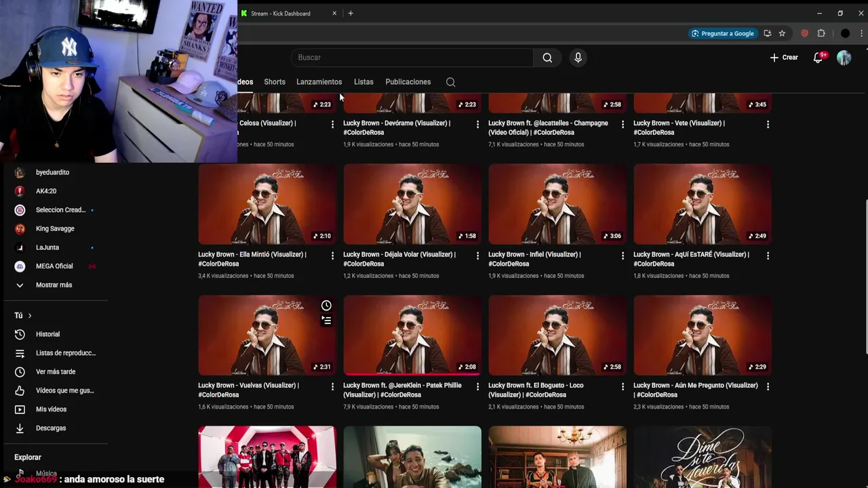
Task: Open Patek Phillie video title link
Action: [402, 390]
